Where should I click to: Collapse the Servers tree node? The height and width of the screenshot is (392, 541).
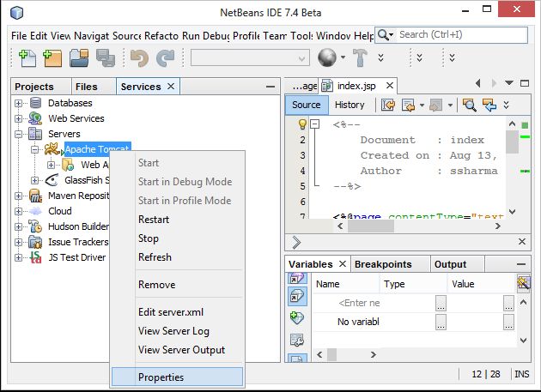pyautogui.click(x=18, y=134)
